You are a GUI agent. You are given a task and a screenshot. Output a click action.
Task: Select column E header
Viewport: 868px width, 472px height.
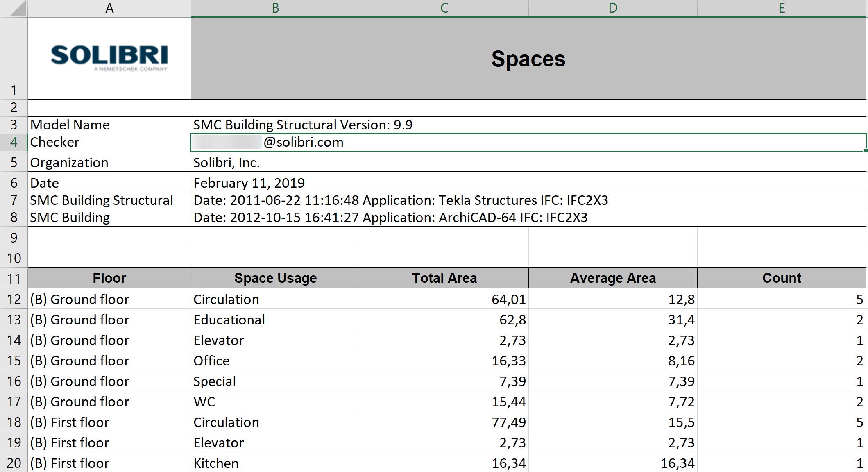[782, 8]
